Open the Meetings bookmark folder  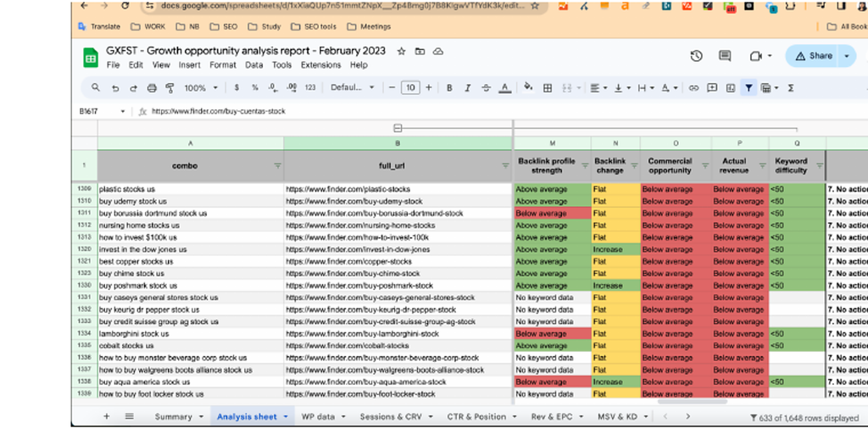tap(369, 26)
